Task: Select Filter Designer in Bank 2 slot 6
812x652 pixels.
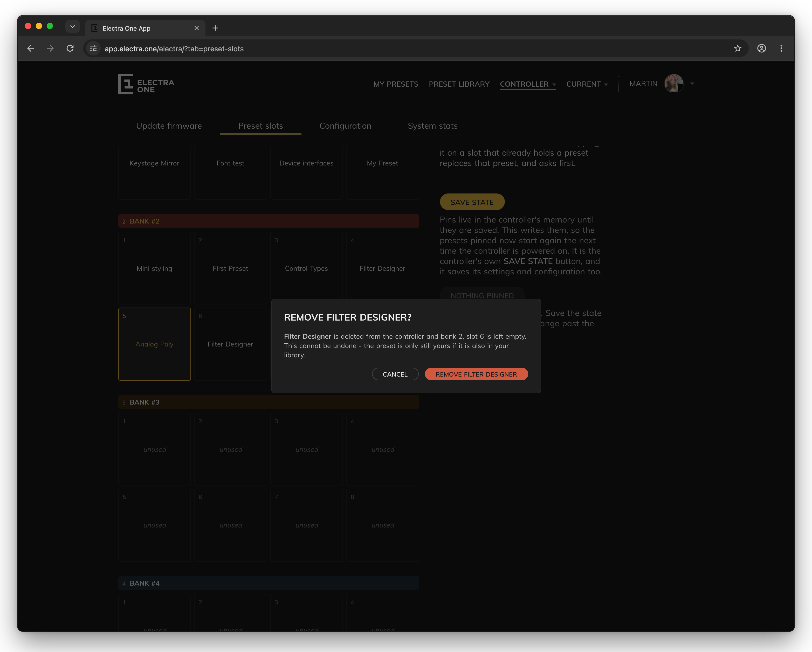Action: [x=230, y=344]
